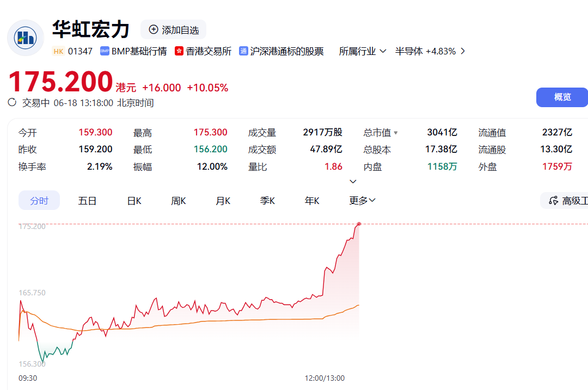Toggle the 总市值 triangle selector
The width and height of the screenshot is (588, 390).
point(396,133)
